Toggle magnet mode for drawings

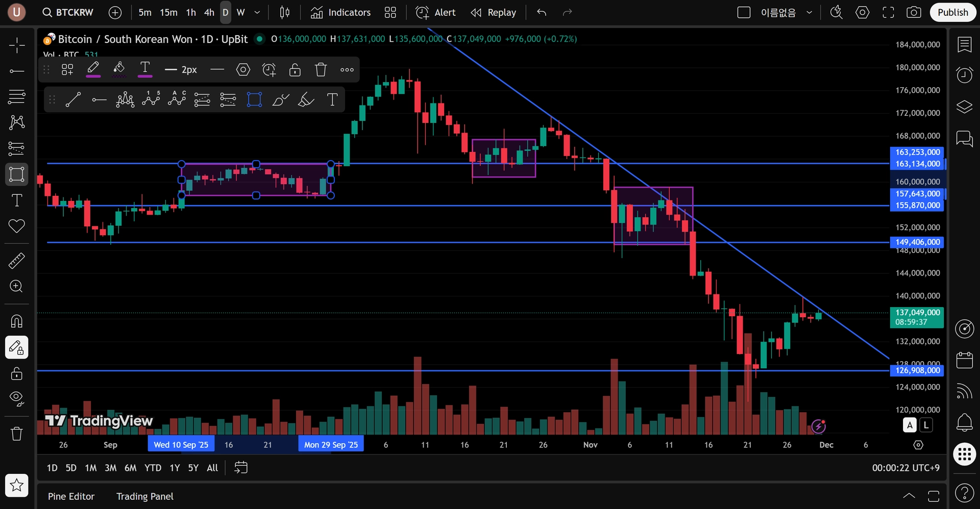pos(17,321)
